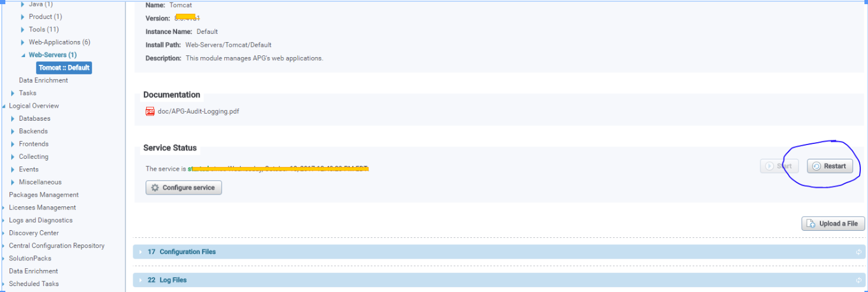
Task: Expand the Frontends node arrow
Action: coord(12,144)
